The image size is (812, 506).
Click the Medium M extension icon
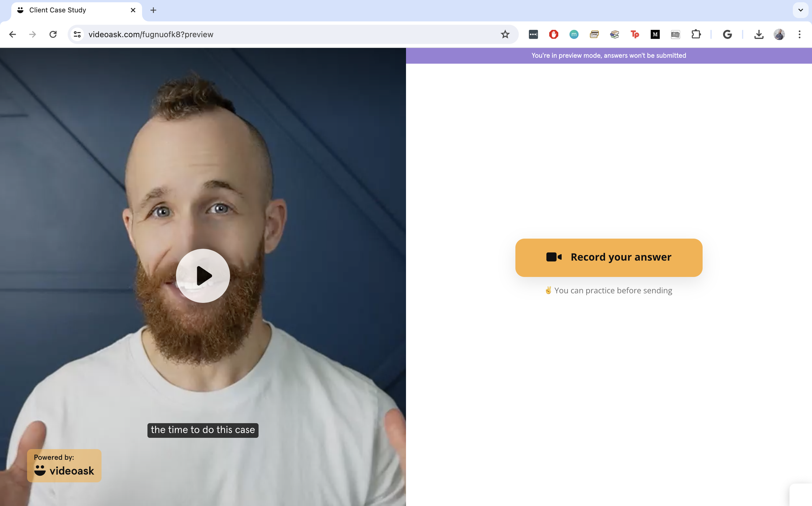click(x=655, y=34)
